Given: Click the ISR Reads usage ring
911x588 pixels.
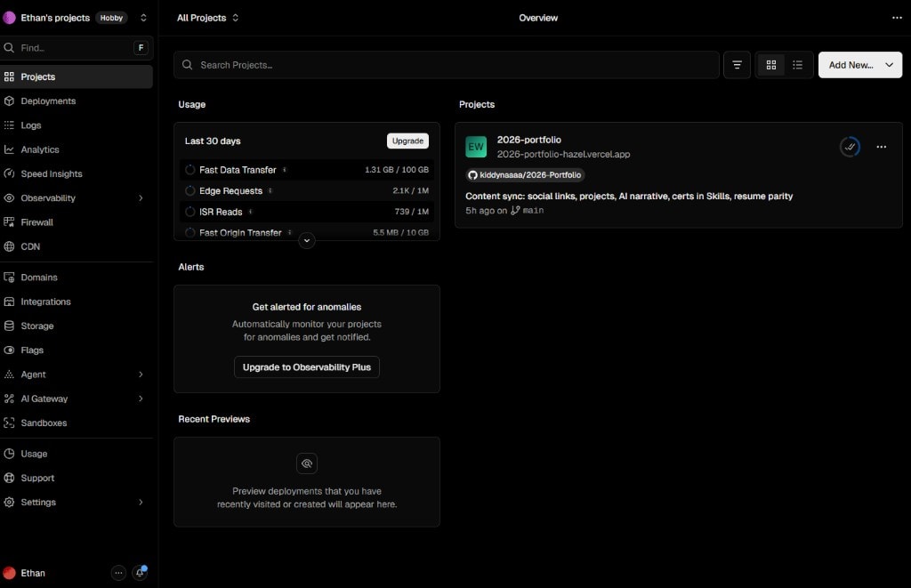Looking at the screenshot, I should click(x=190, y=212).
